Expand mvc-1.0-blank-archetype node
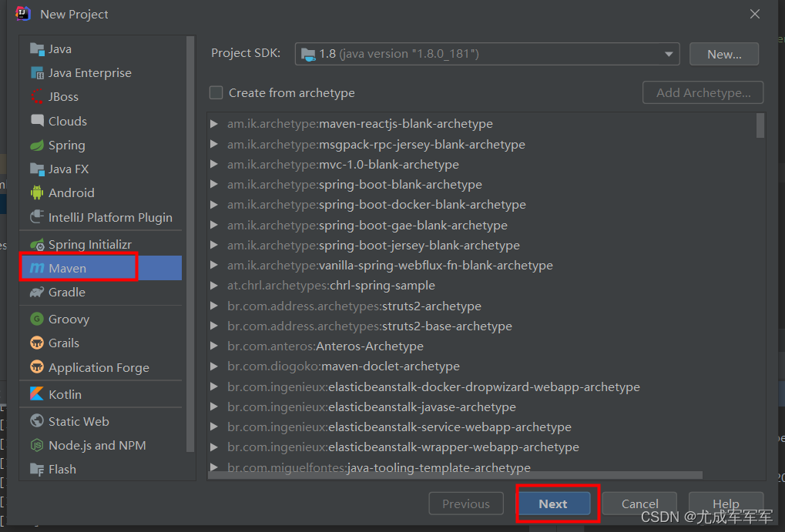Image resolution: width=785 pixels, height=532 pixels. [x=214, y=164]
